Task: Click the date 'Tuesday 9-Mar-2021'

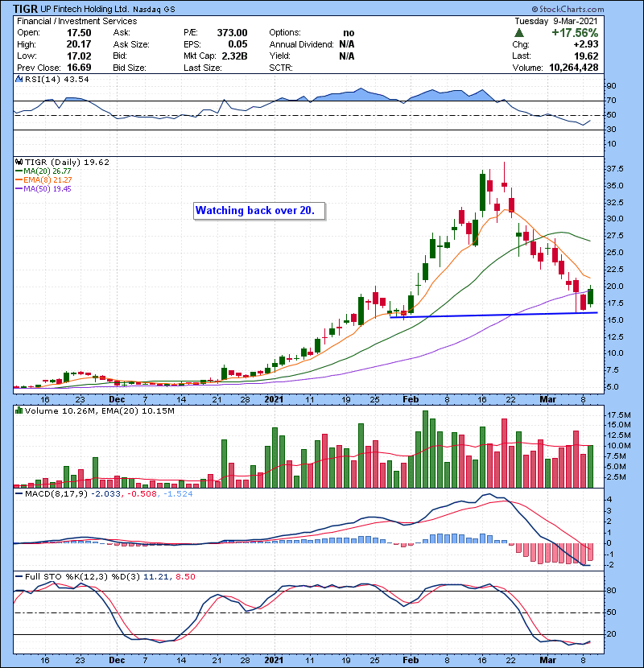Action: pos(555,21)
